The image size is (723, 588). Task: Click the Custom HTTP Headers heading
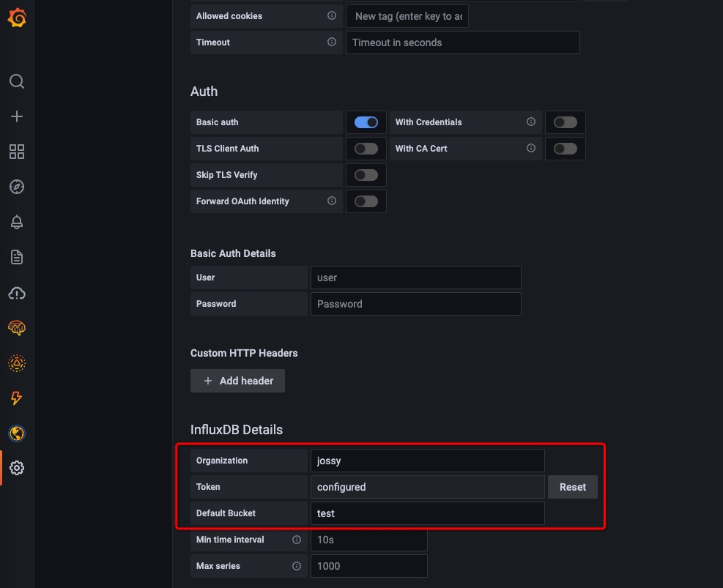click(x=244, y=353)
